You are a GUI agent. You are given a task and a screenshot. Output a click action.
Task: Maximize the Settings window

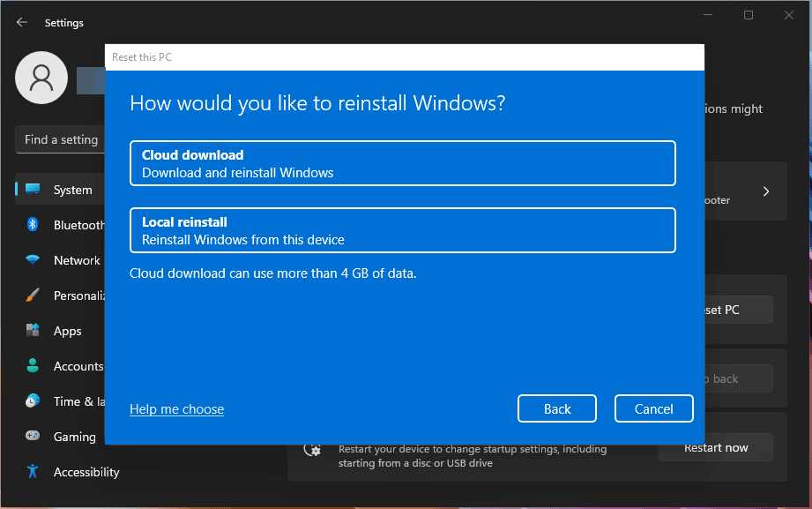749,15
